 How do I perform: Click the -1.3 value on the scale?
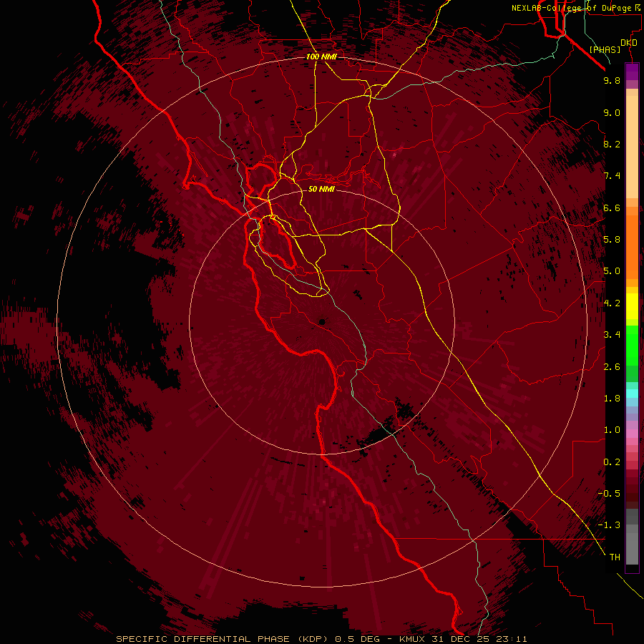[609, 525]
